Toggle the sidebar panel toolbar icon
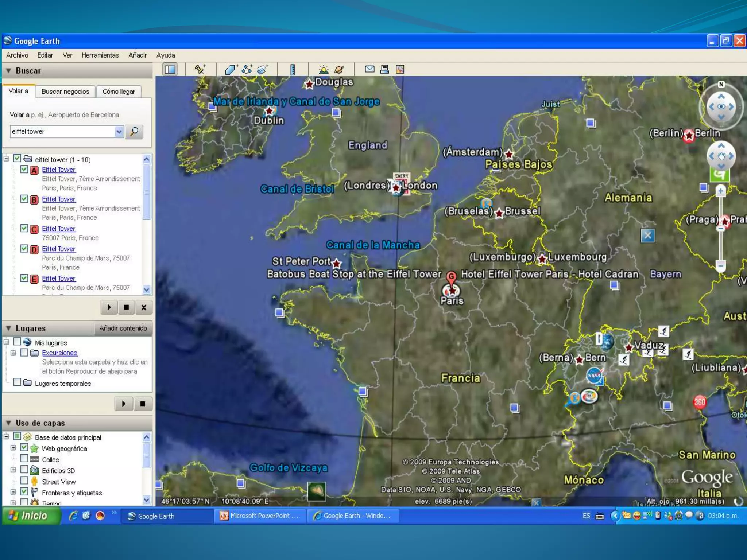This screenshot has height=560, width=747. coord(170,69)
